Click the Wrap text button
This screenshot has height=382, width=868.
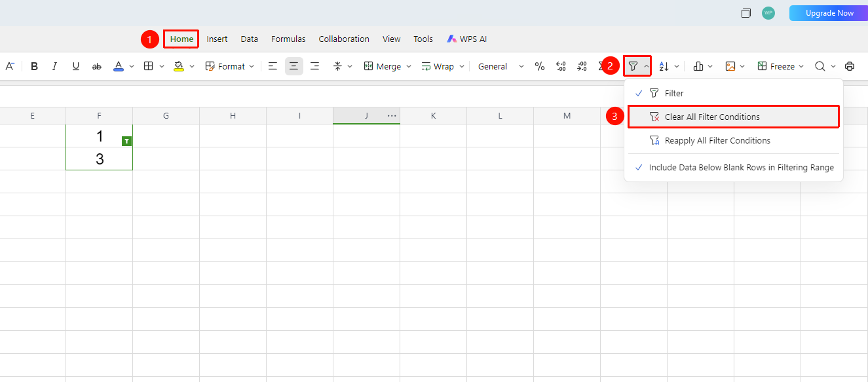[x=438, y=66]
